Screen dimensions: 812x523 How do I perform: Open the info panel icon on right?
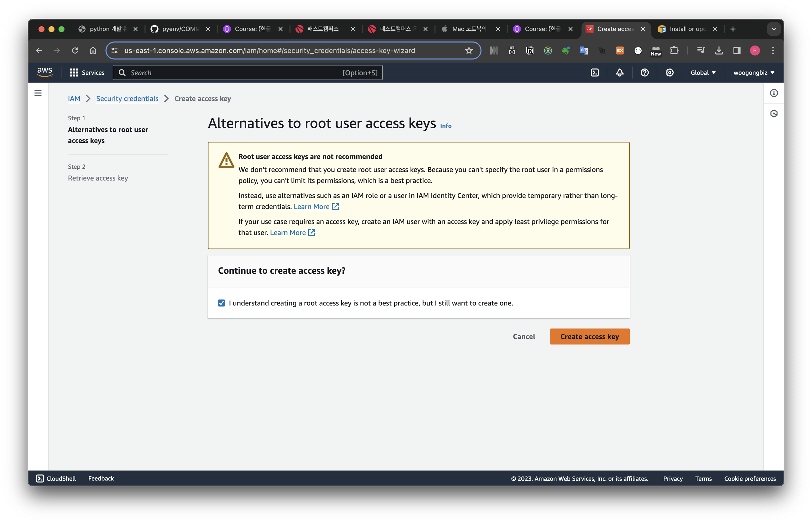(x=773, y=93)
